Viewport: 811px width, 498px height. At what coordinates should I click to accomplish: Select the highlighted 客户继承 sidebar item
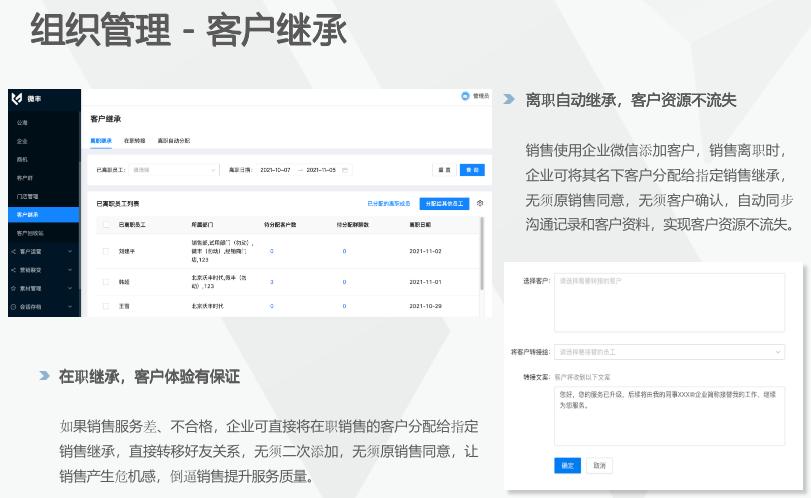[44, 214]
